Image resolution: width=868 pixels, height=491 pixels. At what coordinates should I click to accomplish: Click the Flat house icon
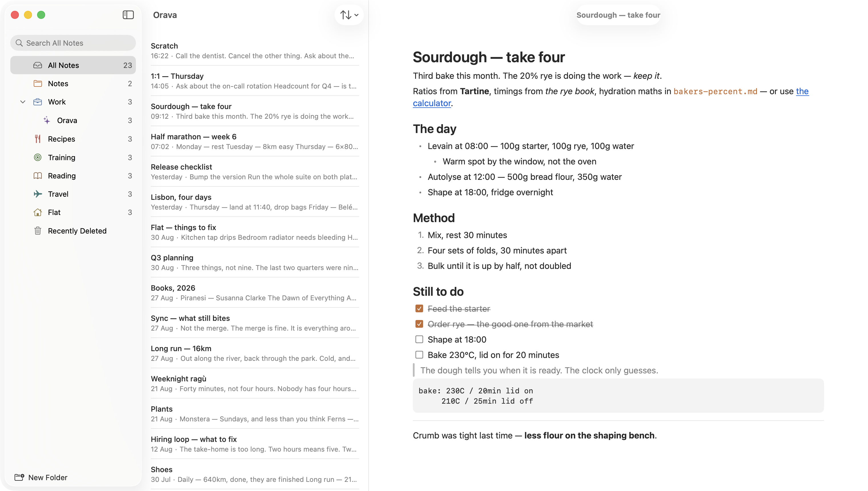(x=38, y=212)
